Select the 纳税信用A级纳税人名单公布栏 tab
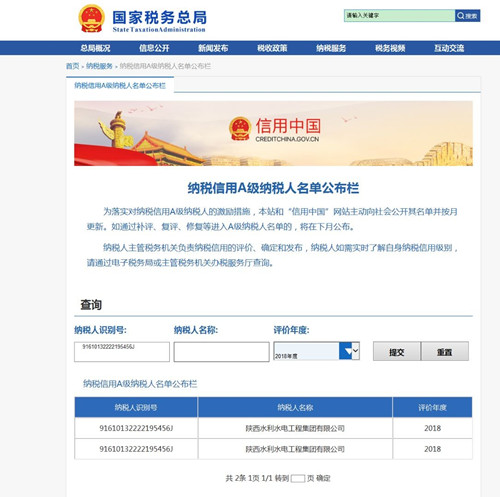This screenshot has height=497, width=500. [120, 85]
